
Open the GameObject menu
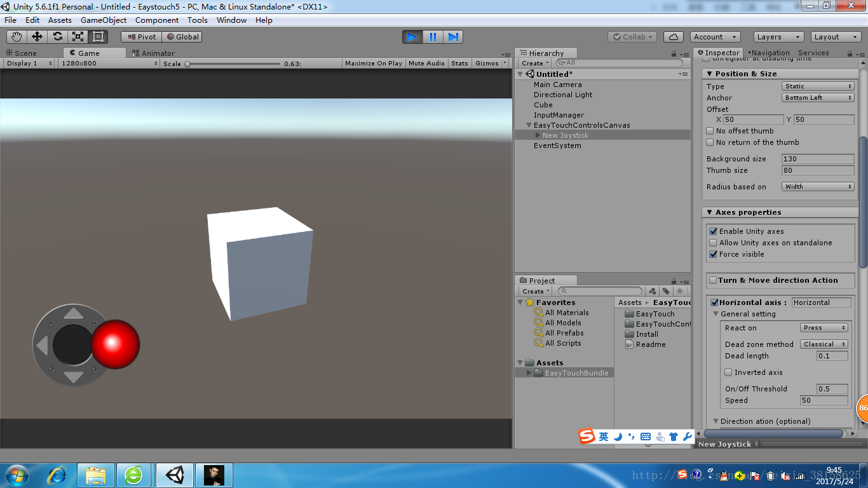[104, 20]
